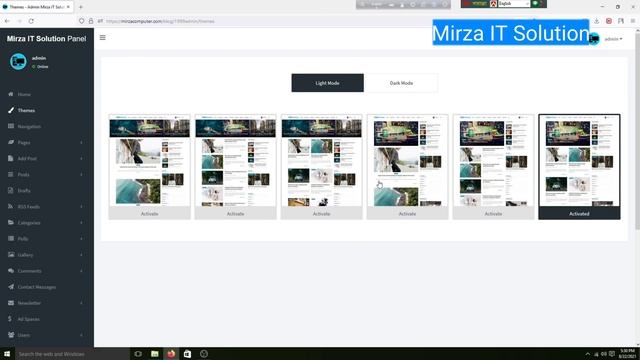The image size is (640, 360).
Task: Click the Users group icon
Action: (11, 335)
